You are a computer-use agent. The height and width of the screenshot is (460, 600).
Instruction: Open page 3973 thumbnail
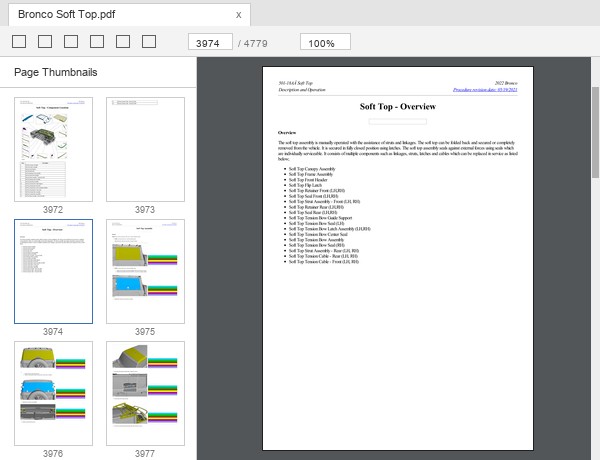[145, 149]
